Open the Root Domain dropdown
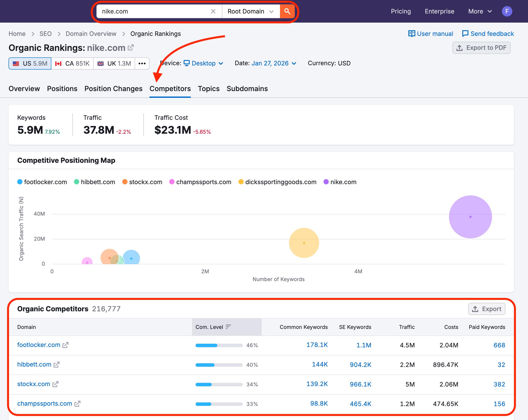Image resolution: width=528 pixels, height=420 pixels. click(x=251, y=11)
